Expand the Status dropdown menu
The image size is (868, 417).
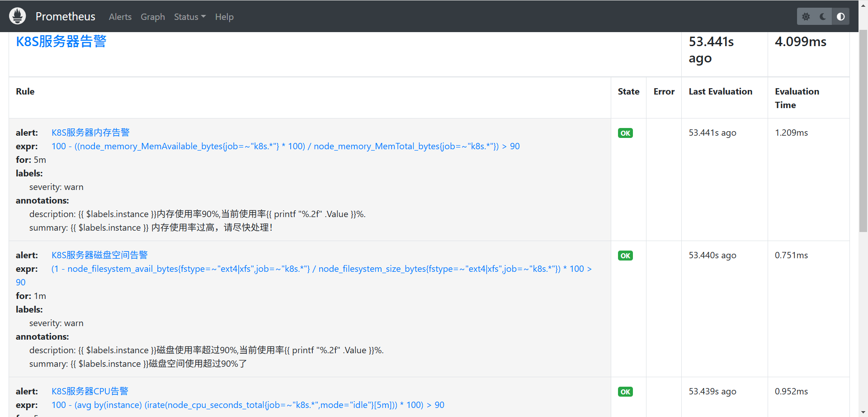[190, 17]
